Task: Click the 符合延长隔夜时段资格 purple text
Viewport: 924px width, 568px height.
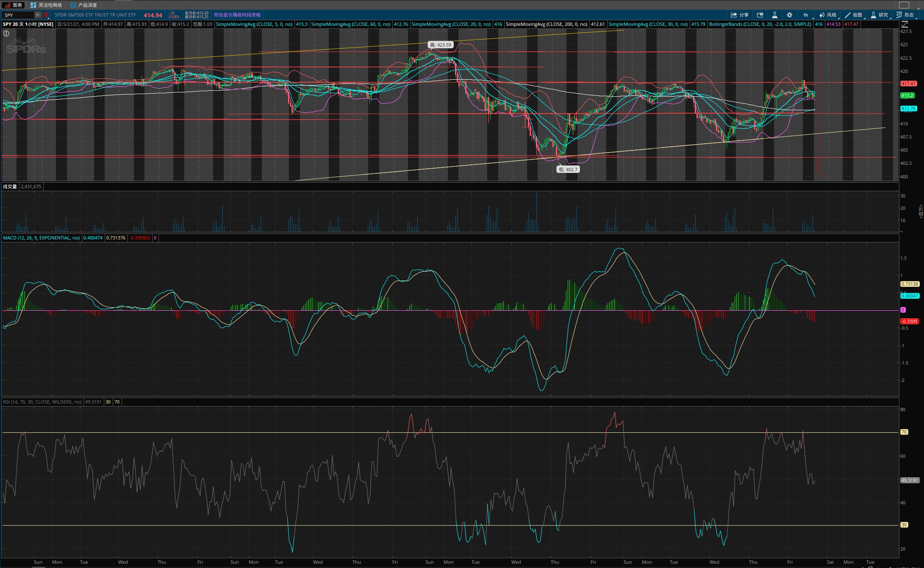Action: pyautogui.click(x=237, y=15)
